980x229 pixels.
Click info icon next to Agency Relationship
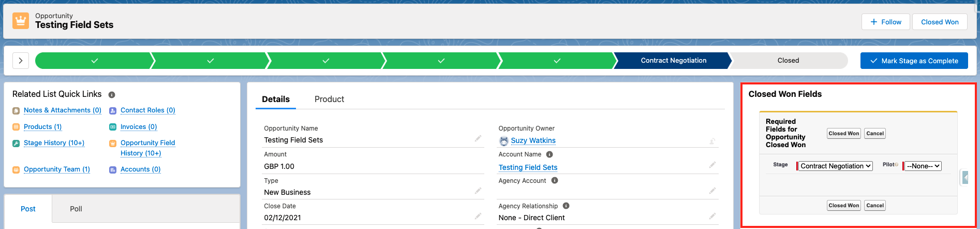click(566, 206)
